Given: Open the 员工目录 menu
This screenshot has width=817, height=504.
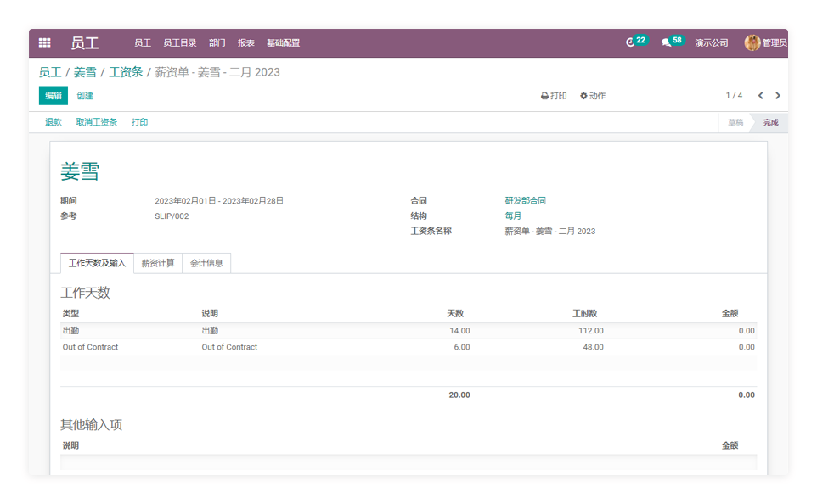Looking at the screenshot, I should [180, 42].
